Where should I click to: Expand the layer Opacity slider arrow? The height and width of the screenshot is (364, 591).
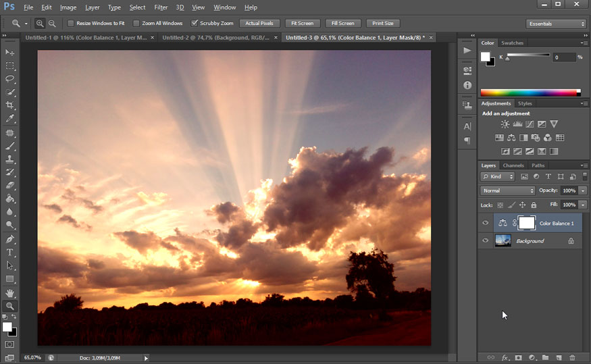click(583, 190)
